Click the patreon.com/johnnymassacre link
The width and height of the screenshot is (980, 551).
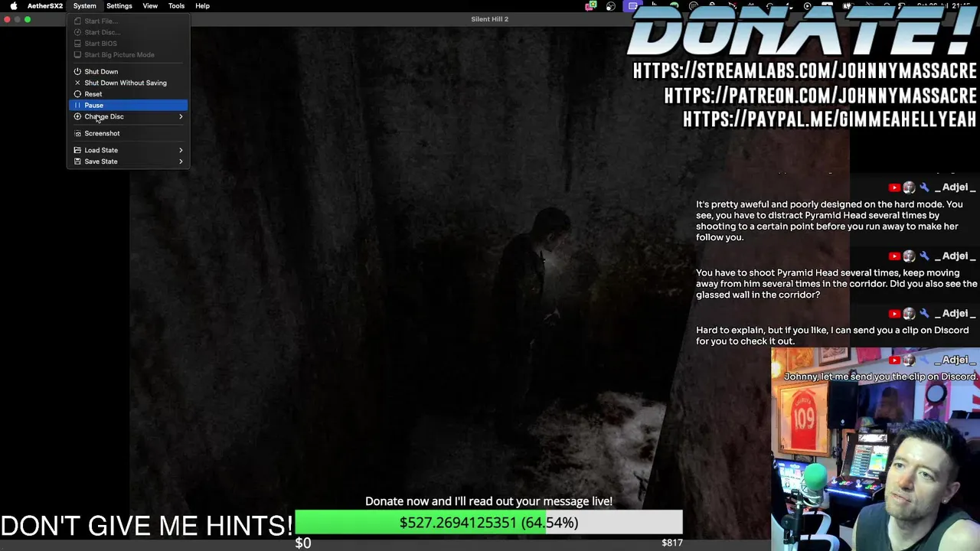[x=821, y=96]
